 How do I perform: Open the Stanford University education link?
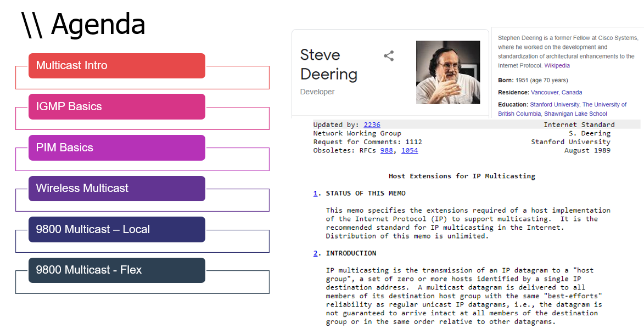tap(554, 105)
